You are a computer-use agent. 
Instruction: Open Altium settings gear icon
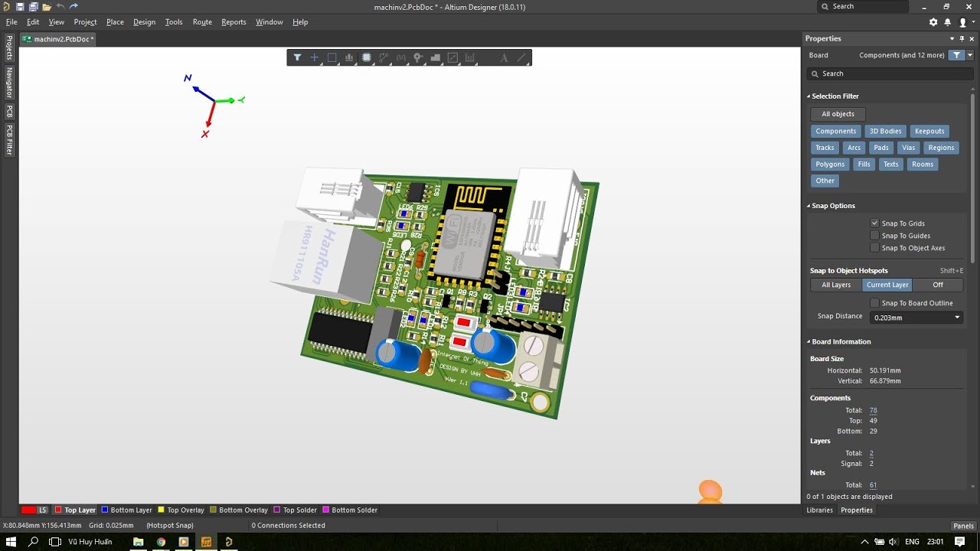(933, 22)
